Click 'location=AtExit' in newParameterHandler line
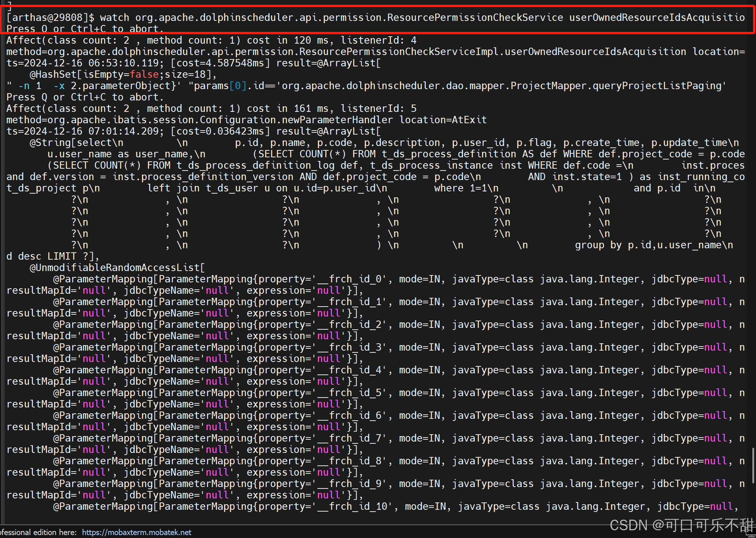Screen dimensions: 756x538 pos(443,120)
